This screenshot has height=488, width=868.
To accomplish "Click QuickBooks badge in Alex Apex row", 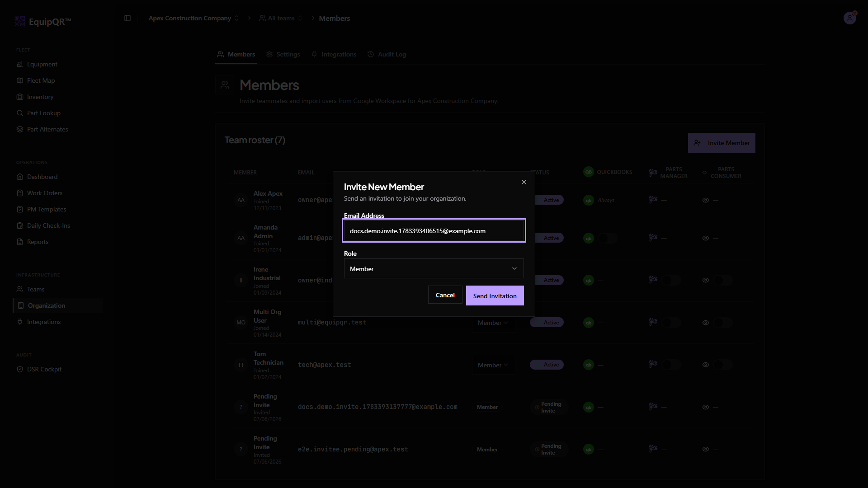I will click(588, 200).
